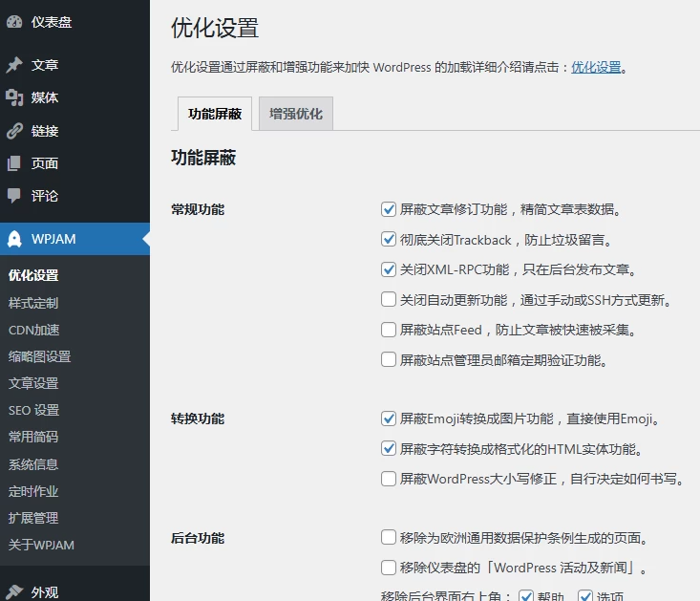Click the chain link icon in sidebar
The height and width of the screenshot is (601, 700).
pos(14,131)
